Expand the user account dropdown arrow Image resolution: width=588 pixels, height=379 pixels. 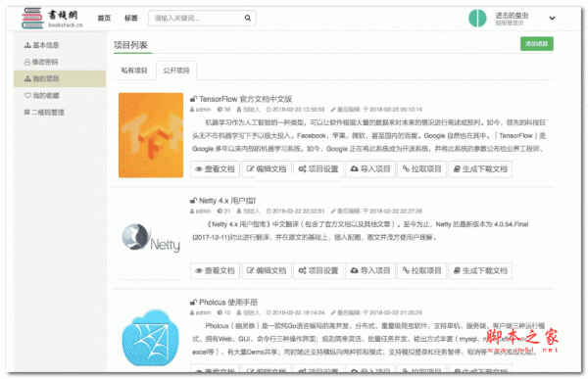552,18
